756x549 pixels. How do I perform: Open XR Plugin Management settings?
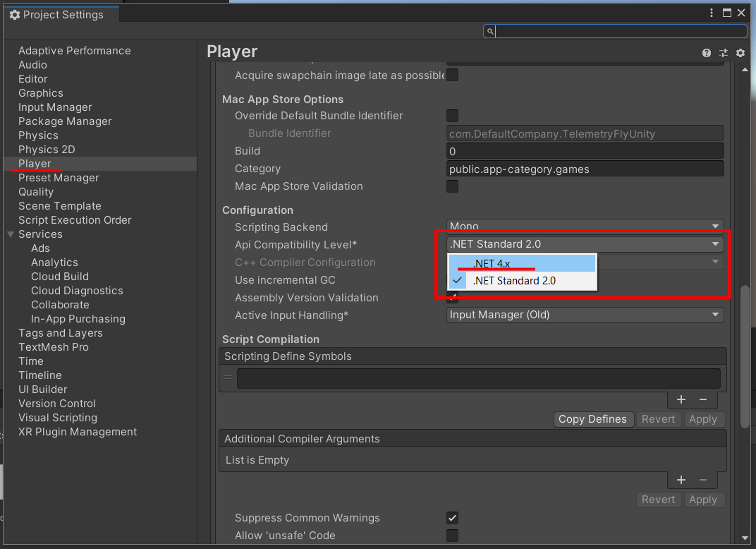point(78,432)
